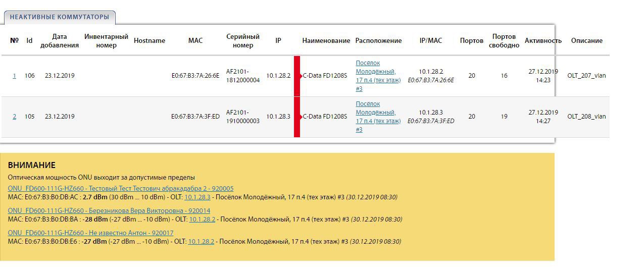This screenshot has height=273, width=644.
Task: Select MAC cell E0:67:B3:7A:3F:ED
Action: click(195, 117)
